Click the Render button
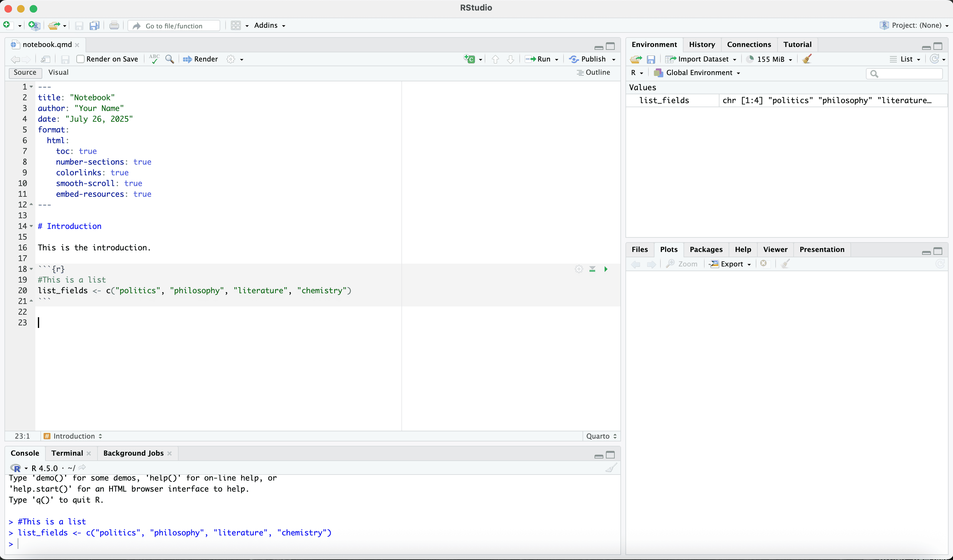 tap(201, 59)
